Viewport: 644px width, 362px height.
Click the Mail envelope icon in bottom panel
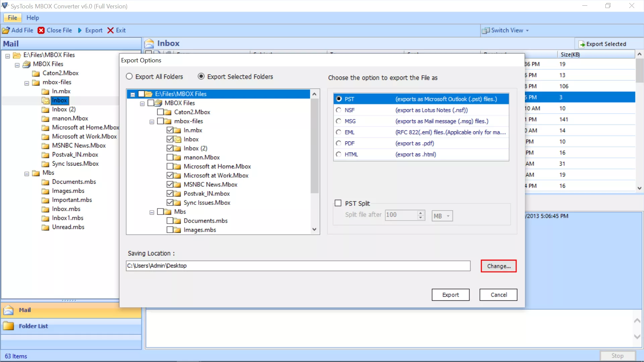9,310
